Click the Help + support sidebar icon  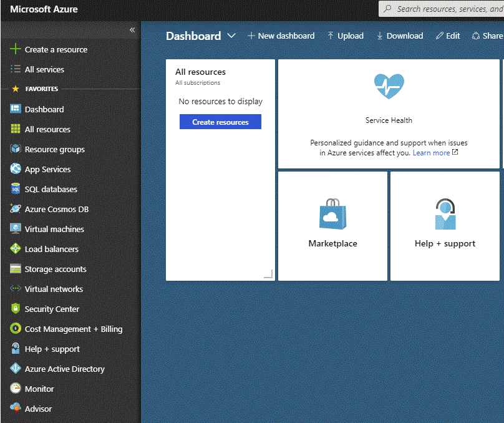[16, 348]
